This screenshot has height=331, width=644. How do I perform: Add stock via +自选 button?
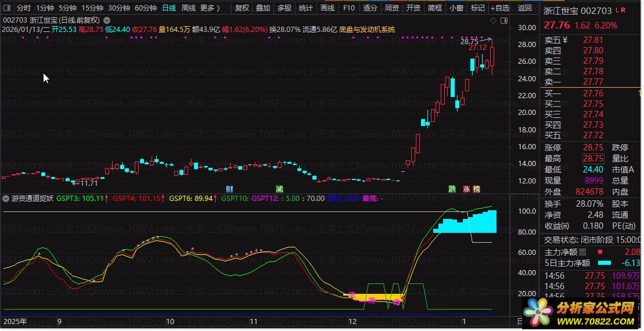point(499,8)
